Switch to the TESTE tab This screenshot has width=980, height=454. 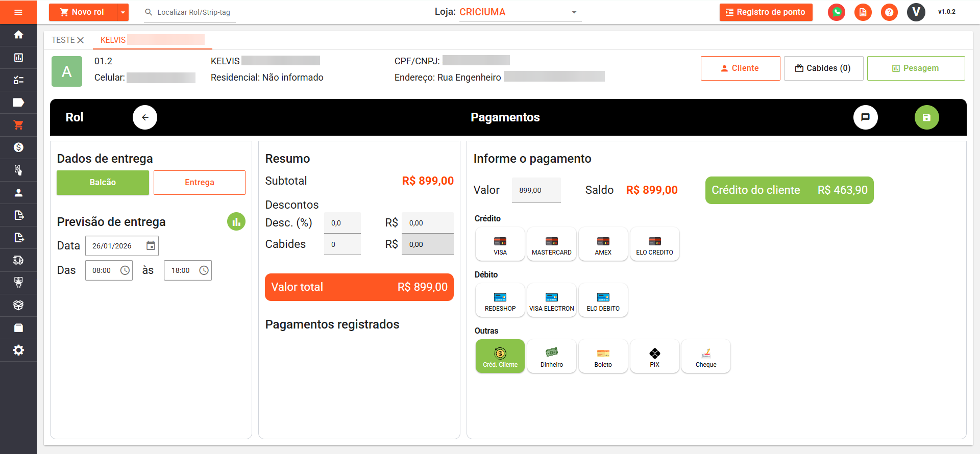[63, 40]
